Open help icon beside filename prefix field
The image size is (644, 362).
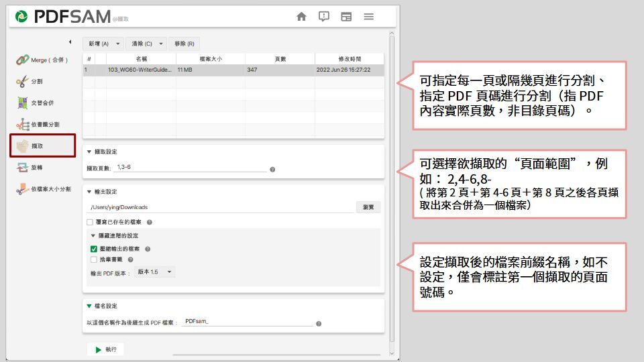coord(319,324)
